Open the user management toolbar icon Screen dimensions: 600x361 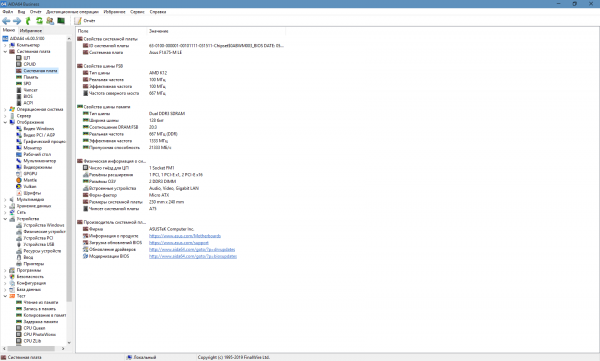[50, 21]
